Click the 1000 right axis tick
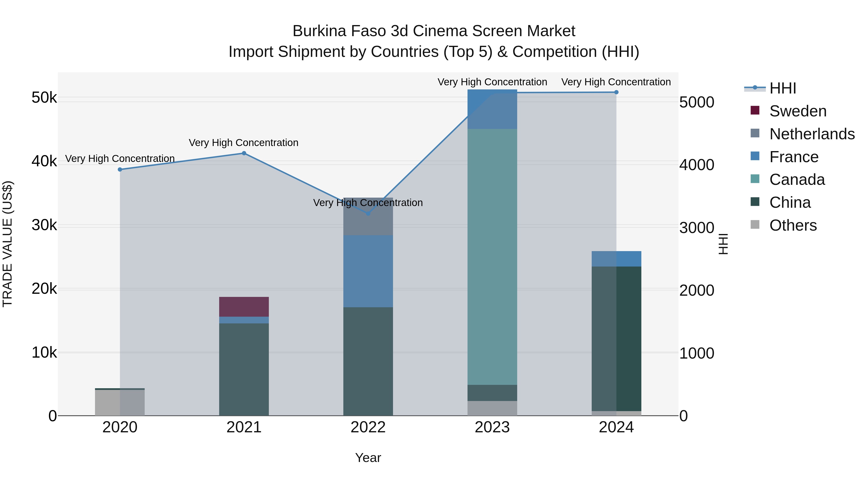The width and height of the screenshot is (868, 488). point(697,353)
